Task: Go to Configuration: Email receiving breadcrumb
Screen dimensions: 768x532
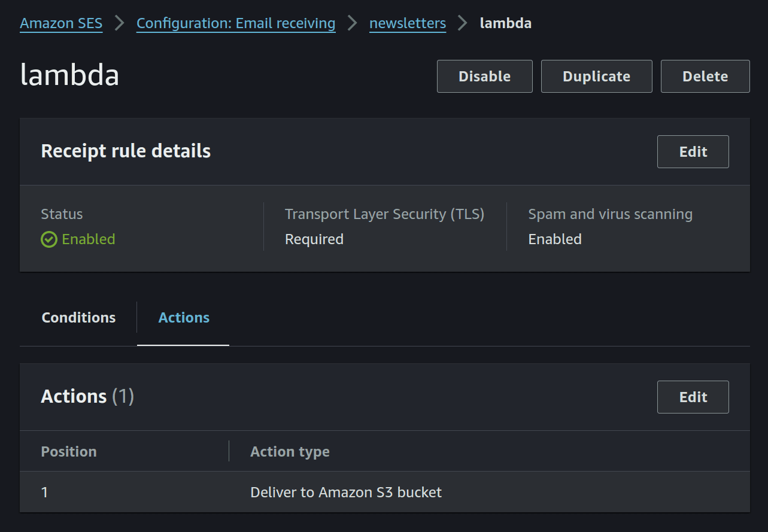Action: tap(236, 23)
